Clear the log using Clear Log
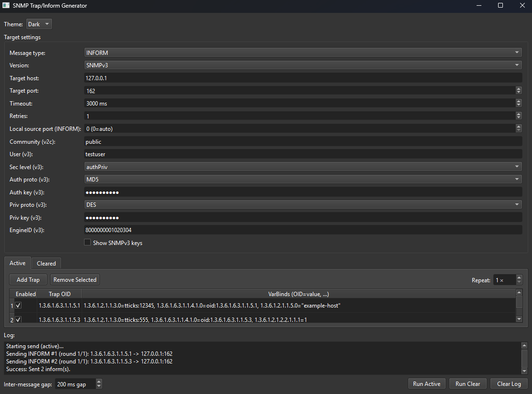The height and width of the screenshot is (394, 532). [x=509, y=383]
